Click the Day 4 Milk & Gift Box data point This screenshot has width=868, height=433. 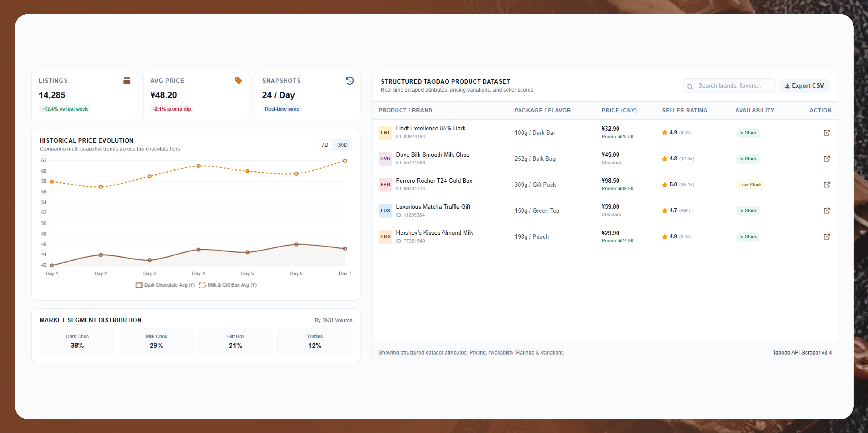pyautogui.click(x=198, y=166)
